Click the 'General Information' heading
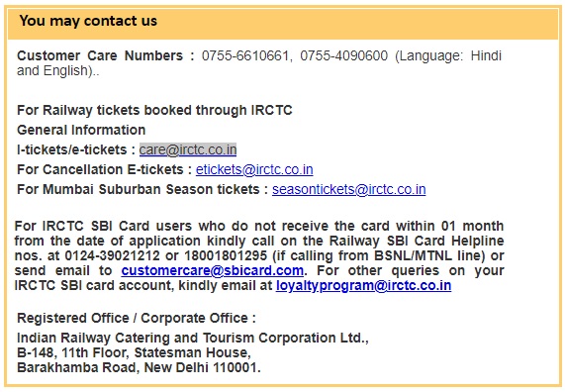The width and height of the screenshot is (565, 392). tap(81, 130)
